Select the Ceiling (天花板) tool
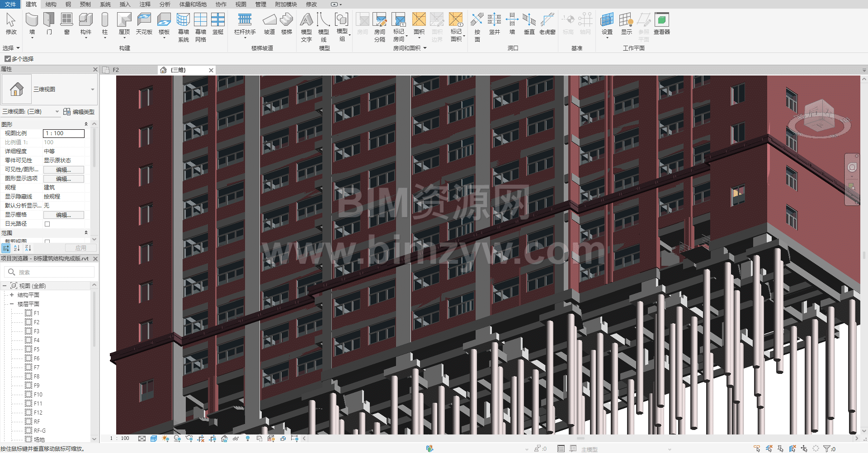 click(x=144, y=24)
